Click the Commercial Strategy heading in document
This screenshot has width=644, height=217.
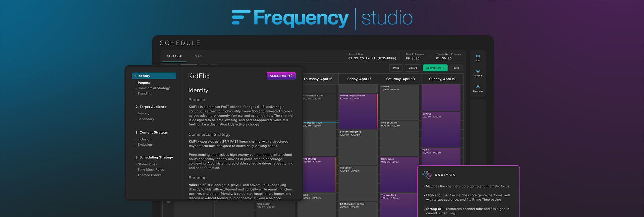point(209,135)
